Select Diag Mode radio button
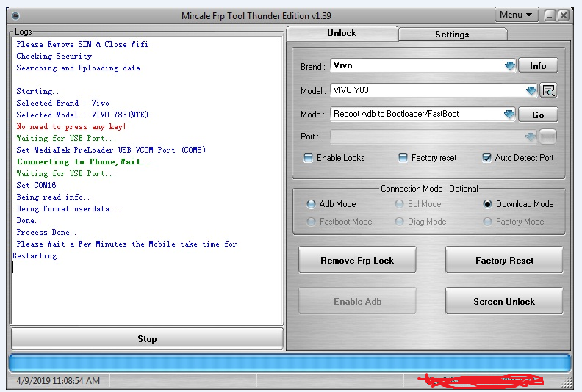The width and height of the screenshot is (582, 392). (x=399, y=222)
